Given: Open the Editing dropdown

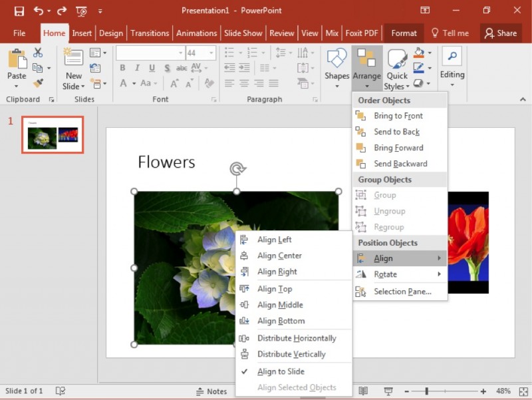Looking at the screenshot, I should point(452,65).
